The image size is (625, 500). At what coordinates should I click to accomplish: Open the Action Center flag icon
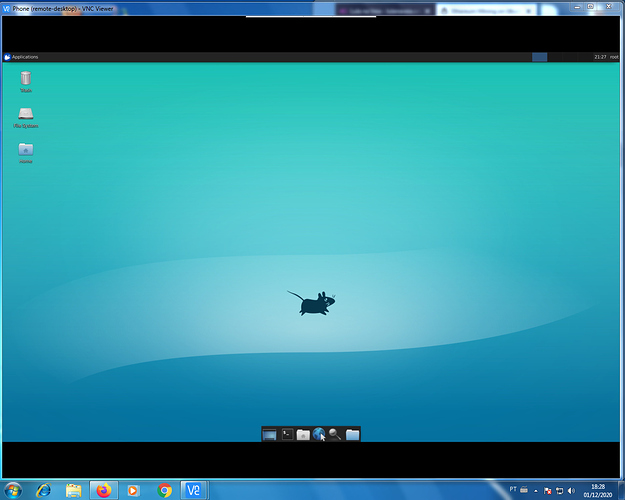coord(548,491)
